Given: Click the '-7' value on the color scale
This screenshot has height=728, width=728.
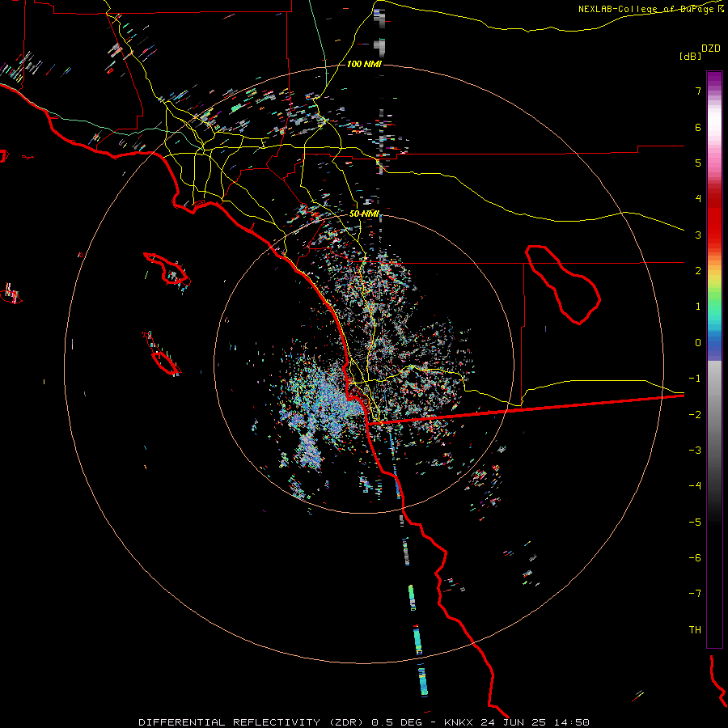Looking at the screenshot, I should (695, 594).
